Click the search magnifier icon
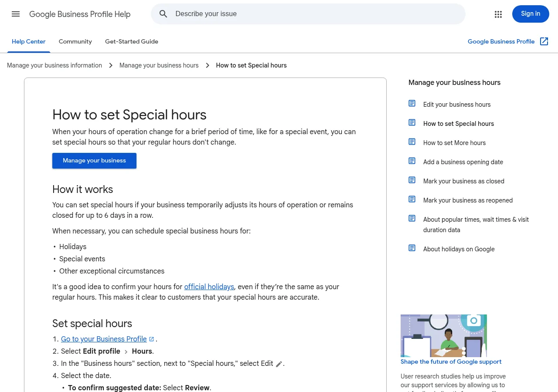The width and height of the screenshot is (558, 392). pos(163,14)
